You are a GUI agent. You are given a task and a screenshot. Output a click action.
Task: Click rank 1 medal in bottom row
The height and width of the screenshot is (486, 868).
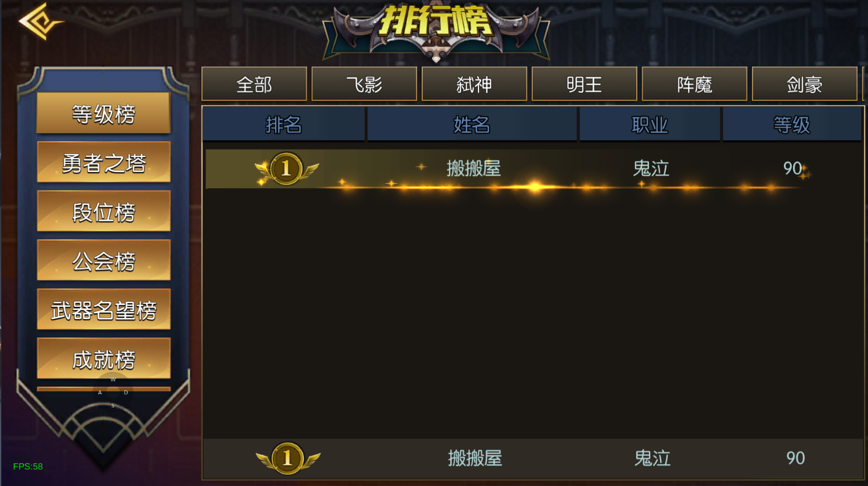(x=287, y=458)
